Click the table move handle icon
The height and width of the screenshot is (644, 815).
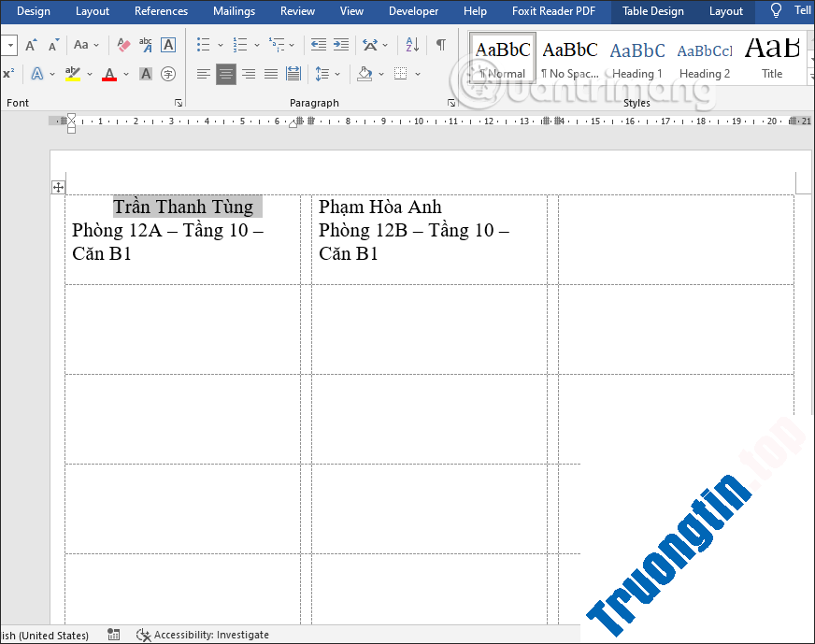58,188
